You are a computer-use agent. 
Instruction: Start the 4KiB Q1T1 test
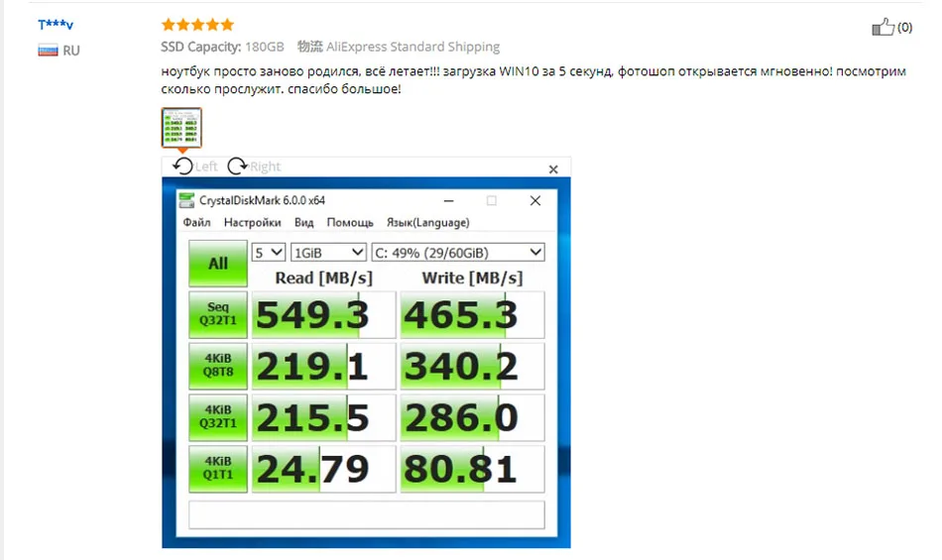point(218,469)
